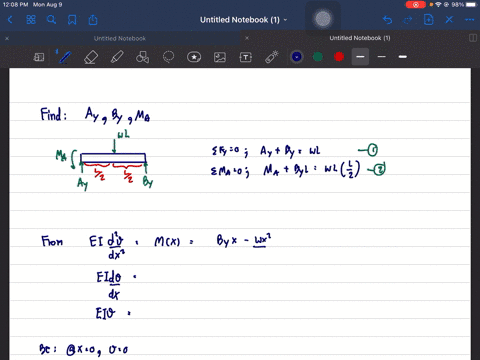Select the Untitled Notebook (1) tab
The height and width of the screenshot is (360, 480).
[x=360, y=38]
